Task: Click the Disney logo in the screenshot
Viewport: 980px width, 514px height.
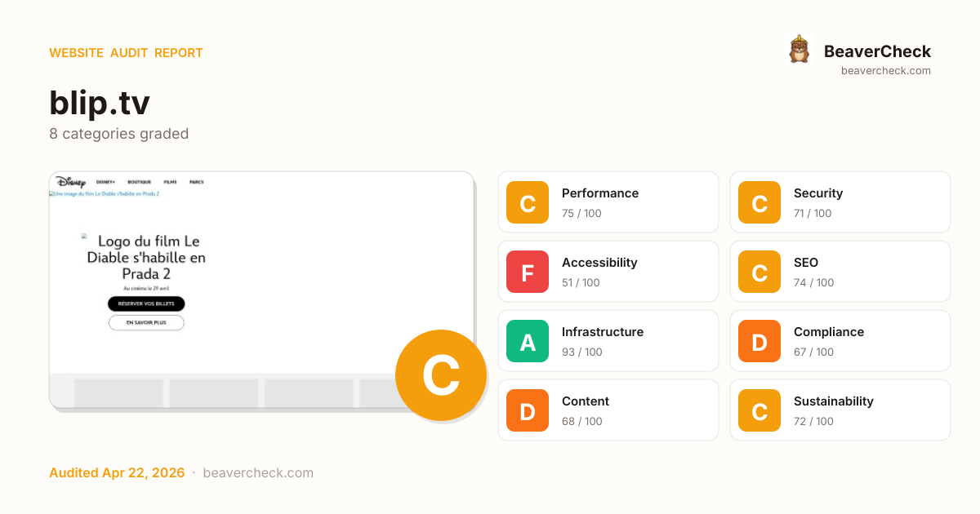Action: click(x=71, y=182)
